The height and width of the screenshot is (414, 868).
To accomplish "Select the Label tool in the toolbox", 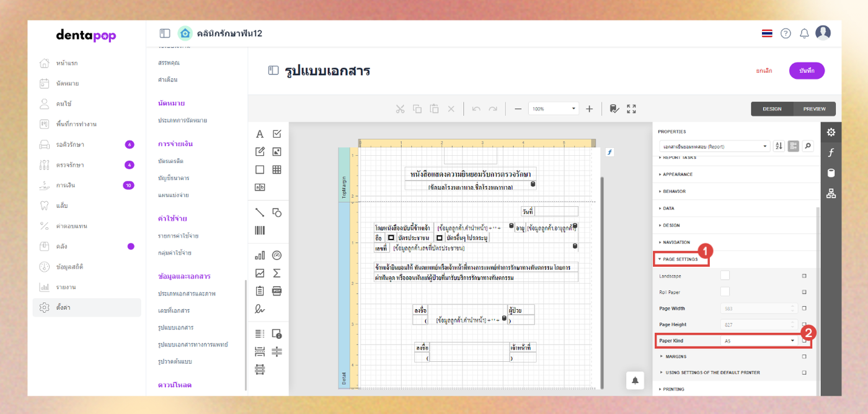I will point(260,134).
